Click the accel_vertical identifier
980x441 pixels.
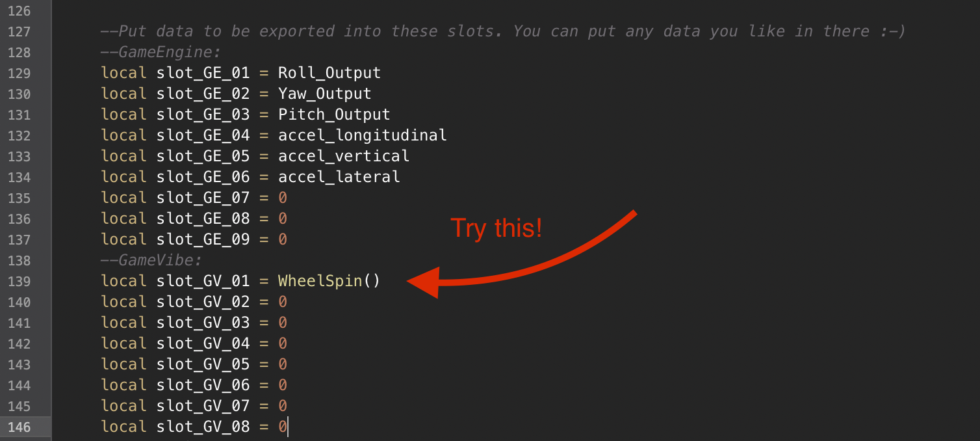click(343, 157)
